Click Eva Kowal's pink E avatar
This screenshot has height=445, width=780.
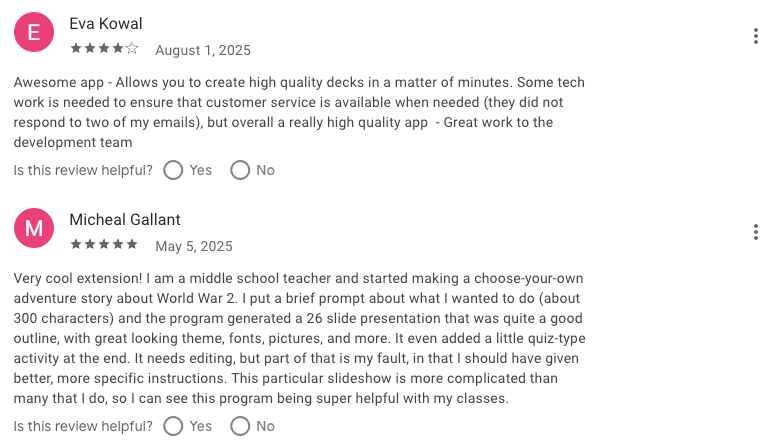coord(34,34)
